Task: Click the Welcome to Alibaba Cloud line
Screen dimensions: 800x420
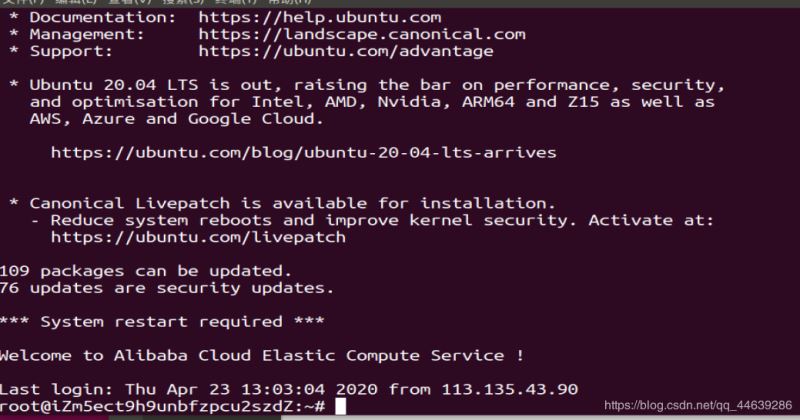Action: pos(261,355)
